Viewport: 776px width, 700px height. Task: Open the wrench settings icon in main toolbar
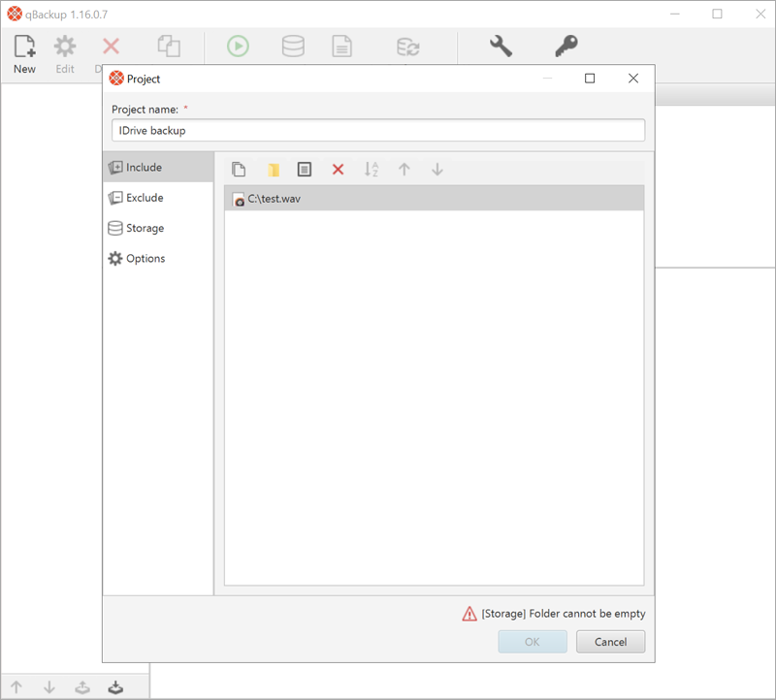tap(501, 46)
